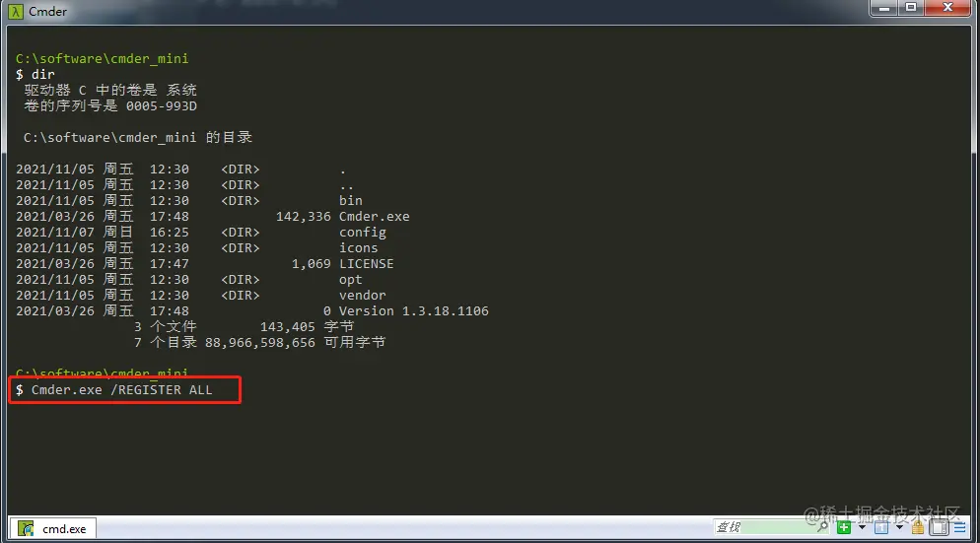980x543 pixels.
Task: Click the icons directory entry
Action: pyautogui.click(x=358, y=248)
